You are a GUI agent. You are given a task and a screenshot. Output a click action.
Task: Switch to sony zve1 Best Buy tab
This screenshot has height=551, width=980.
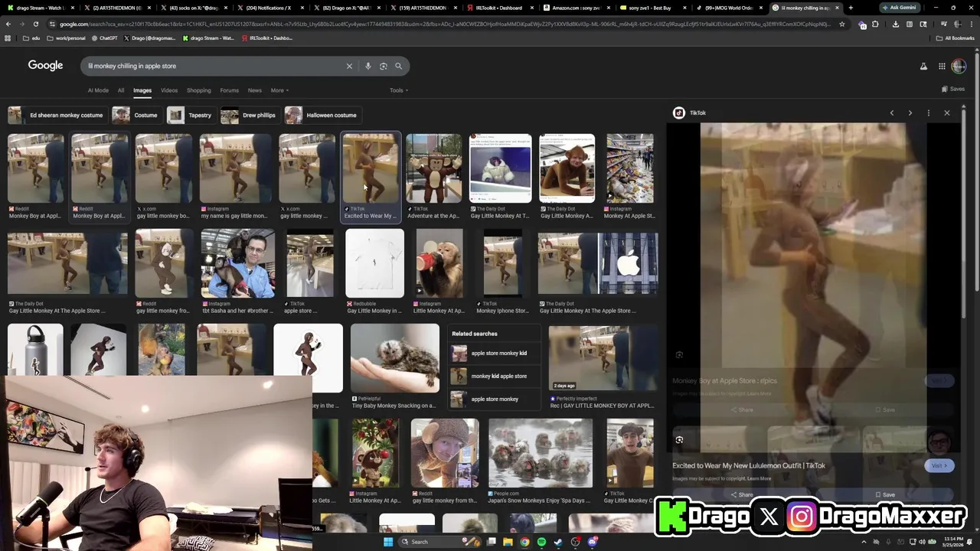click(652, 8)
